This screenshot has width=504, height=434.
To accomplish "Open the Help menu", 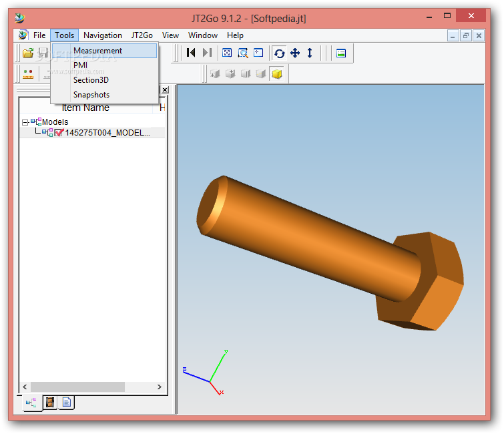I will [x=235, y=35].
